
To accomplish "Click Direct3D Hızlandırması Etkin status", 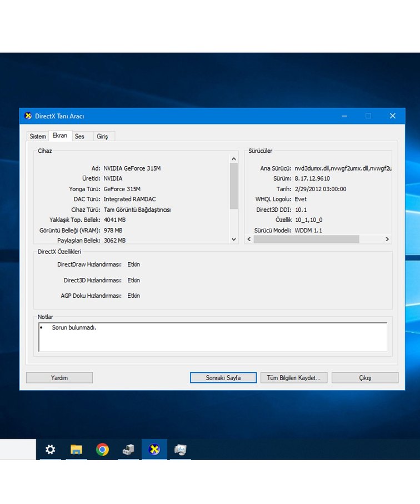I will point(134,280).
